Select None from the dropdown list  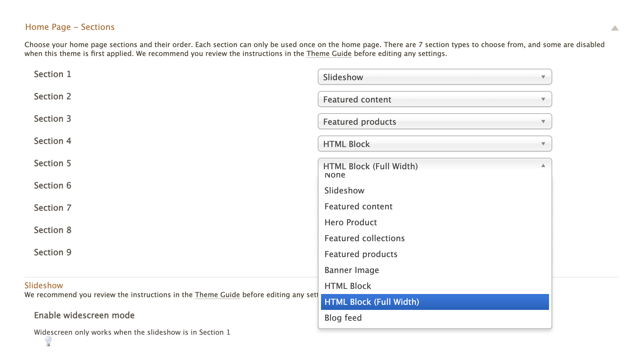335,176
